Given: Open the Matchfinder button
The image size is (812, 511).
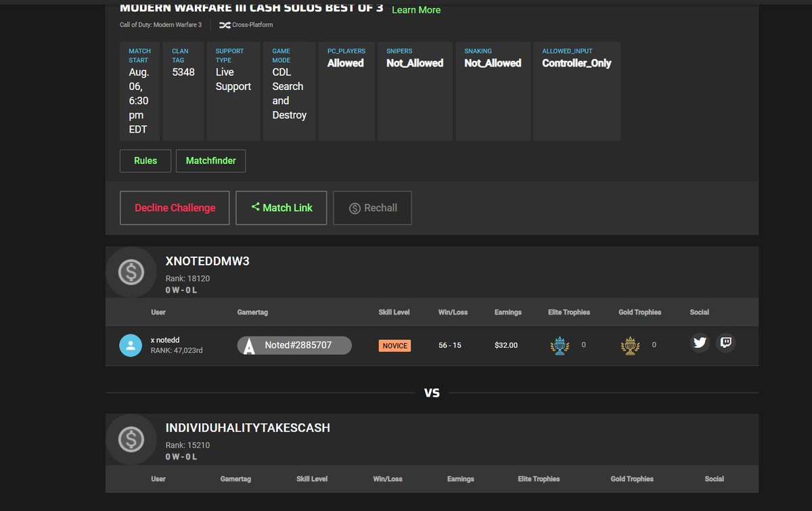Looking at the screenshot, I should [x=211, y=161].
